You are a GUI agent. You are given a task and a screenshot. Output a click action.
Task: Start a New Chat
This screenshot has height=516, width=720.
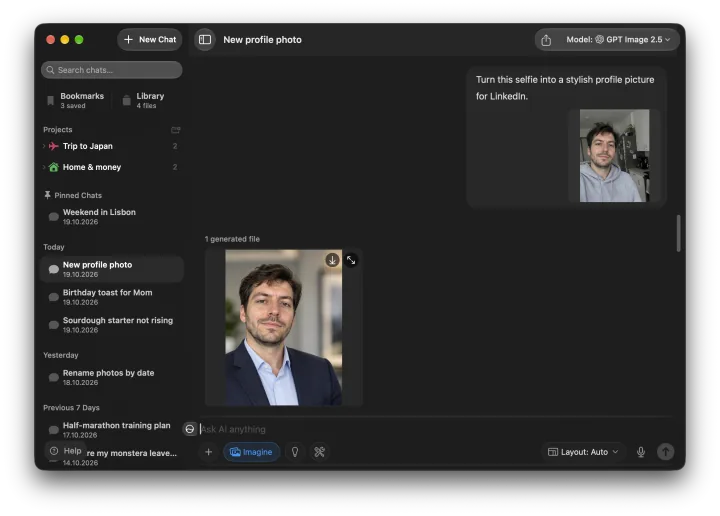pyautogui.click(x=150, y=39)
